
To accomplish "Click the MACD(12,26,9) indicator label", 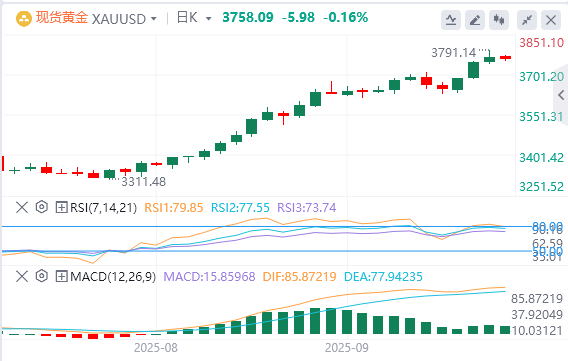I will [x=113, y=277].
